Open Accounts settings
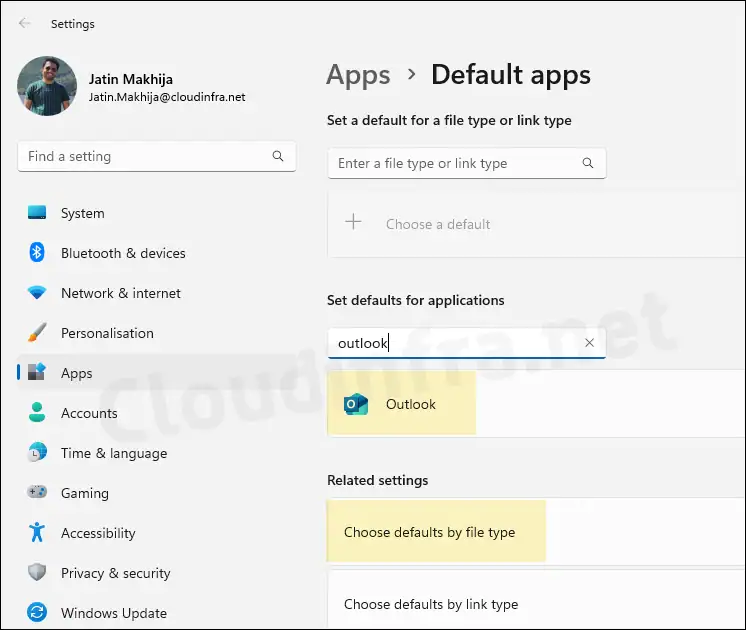The width and height of the screenshot is (746, 630). pos(157,413)
